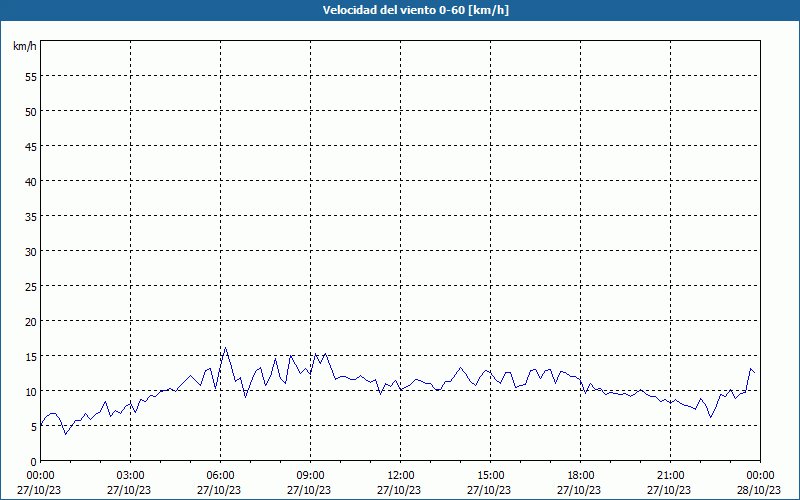Image resolution: width=800 pixels, height=500 pixels.
Task: Click the 28/10/23 date label
Action: pos(759,490)
